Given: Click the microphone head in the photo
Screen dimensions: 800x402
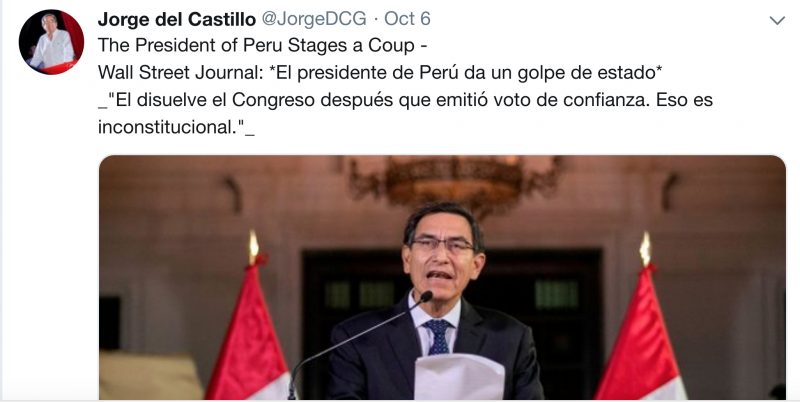Looking at the screenshot, I should click(426, 296).
